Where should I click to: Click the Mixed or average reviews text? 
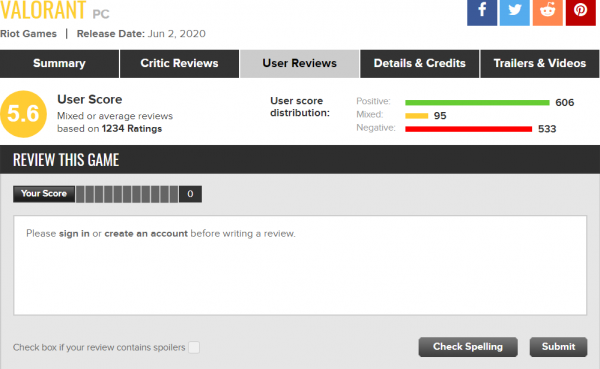coord(115,116)
